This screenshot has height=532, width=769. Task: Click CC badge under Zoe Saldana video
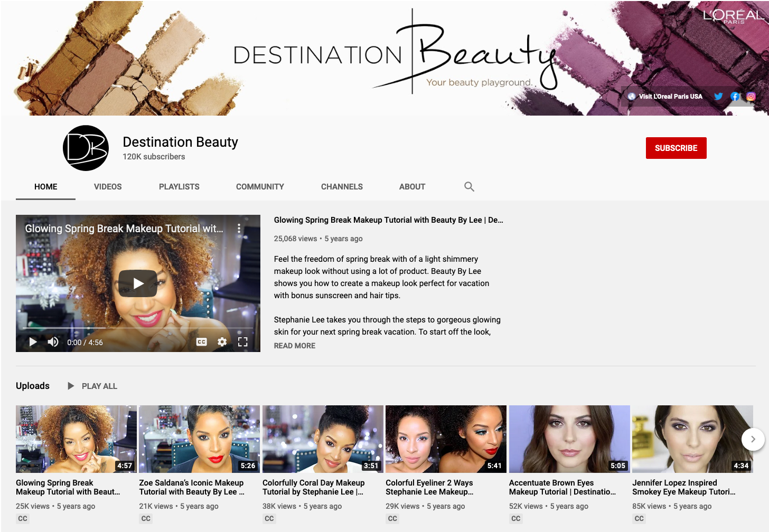point(146,518)
